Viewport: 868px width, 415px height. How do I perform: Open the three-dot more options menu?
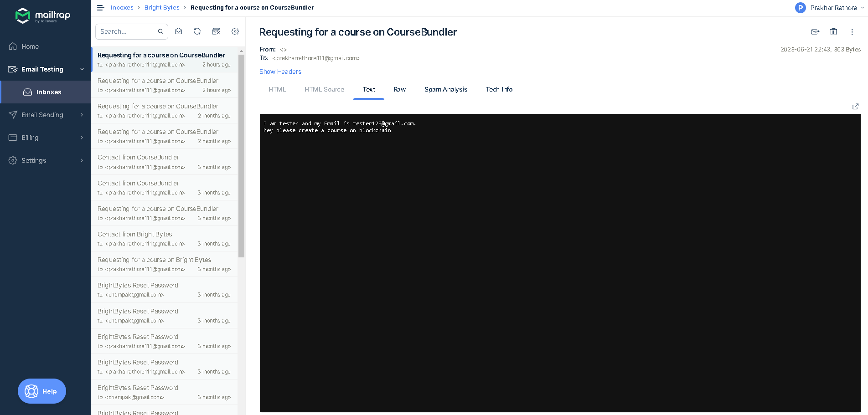(852, 32)
